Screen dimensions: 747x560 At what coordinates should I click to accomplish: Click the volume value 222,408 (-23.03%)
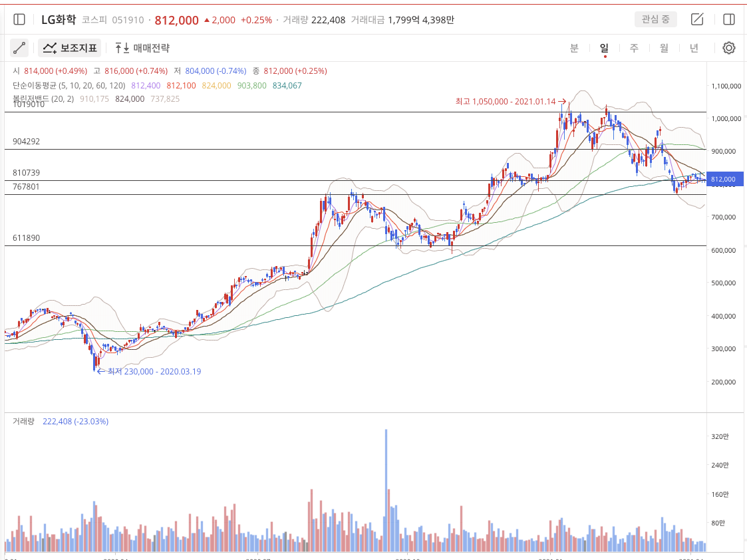[76, 422]
